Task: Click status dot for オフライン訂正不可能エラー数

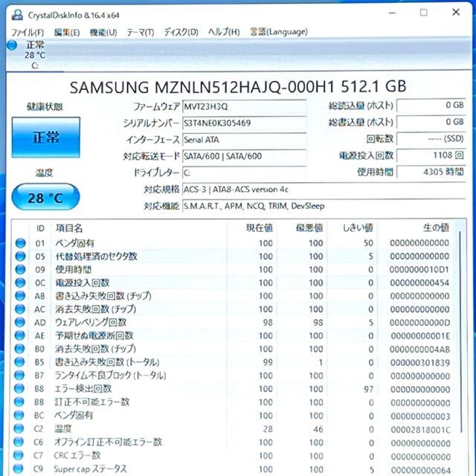Action: [19, 442]
